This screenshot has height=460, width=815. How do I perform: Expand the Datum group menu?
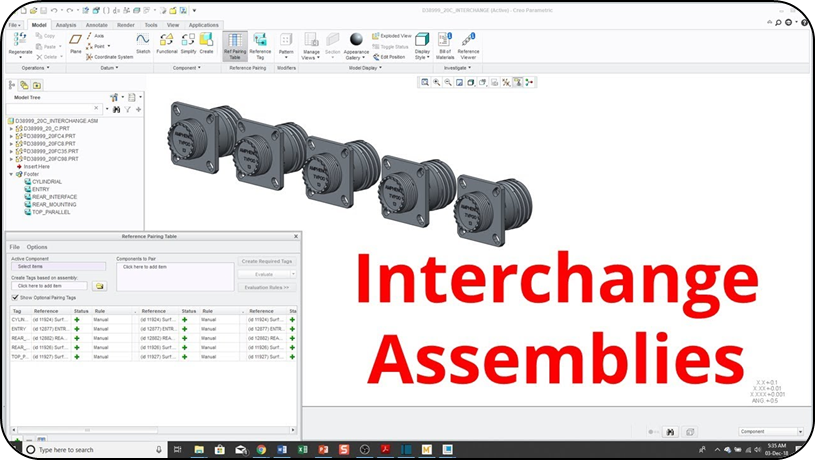(x=109, y=68)
